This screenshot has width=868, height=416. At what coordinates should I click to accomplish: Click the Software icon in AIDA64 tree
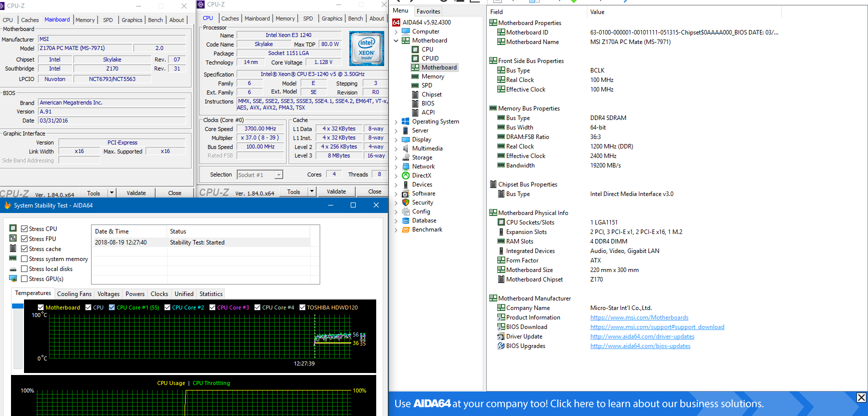[406, 193]
